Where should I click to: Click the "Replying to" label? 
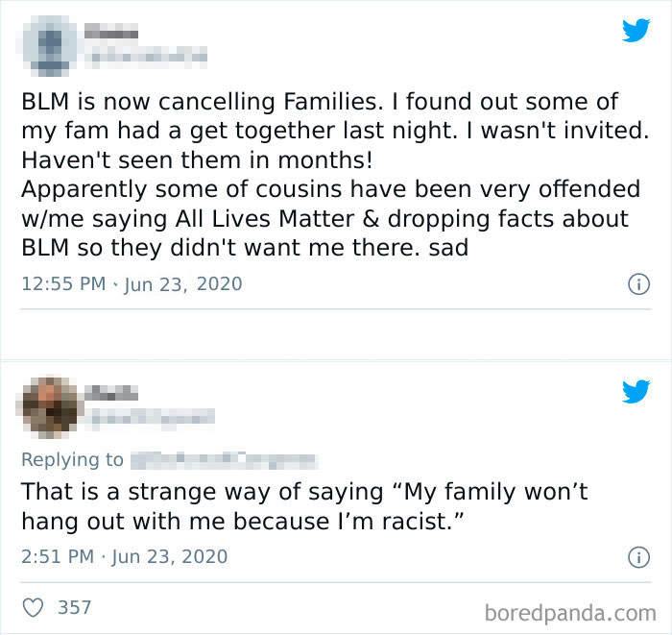72,460
